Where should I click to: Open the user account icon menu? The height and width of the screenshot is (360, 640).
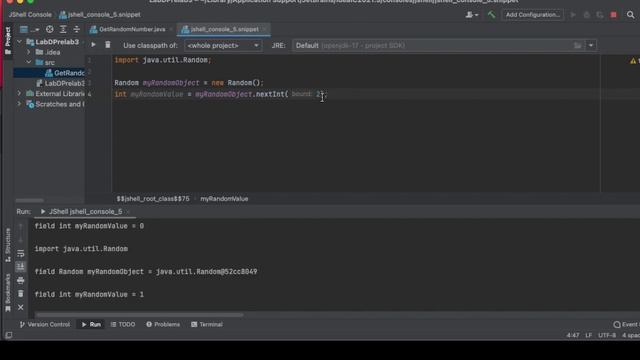tap(471, 15)
